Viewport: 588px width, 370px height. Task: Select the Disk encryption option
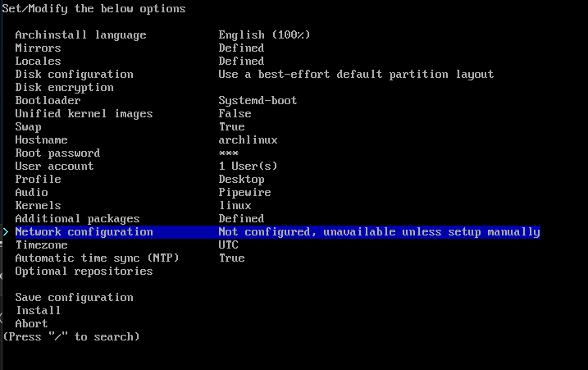click(64, 88)
